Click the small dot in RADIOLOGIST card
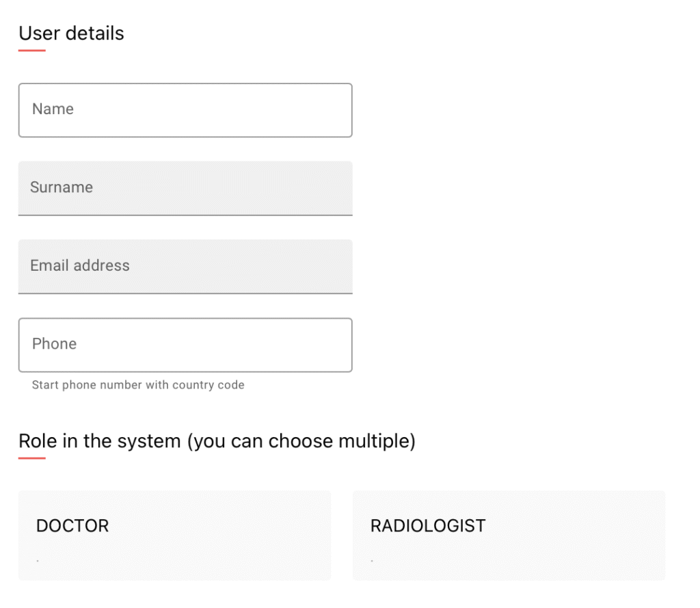Viewport: 700px width, 608px height. [372, 561]
